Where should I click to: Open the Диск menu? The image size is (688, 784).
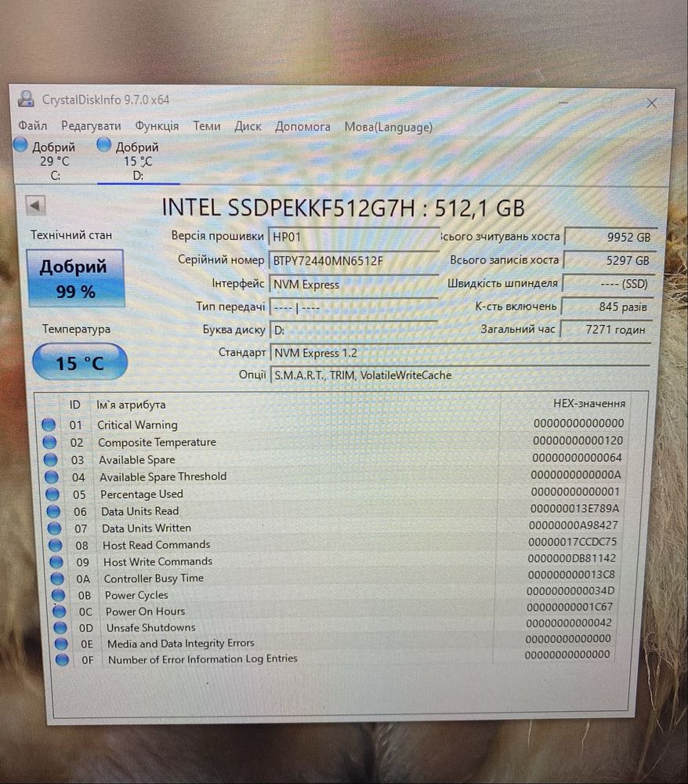click(248, 126)
